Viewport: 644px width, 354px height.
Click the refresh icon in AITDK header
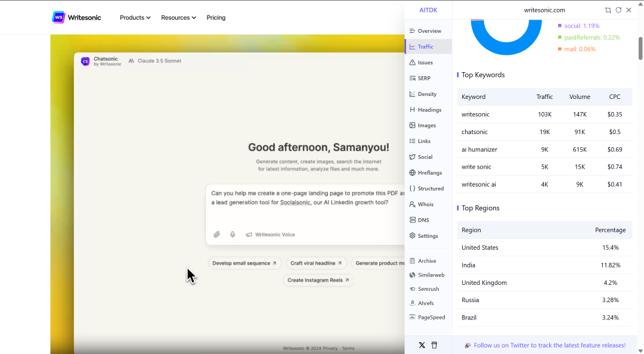(618, 10)
